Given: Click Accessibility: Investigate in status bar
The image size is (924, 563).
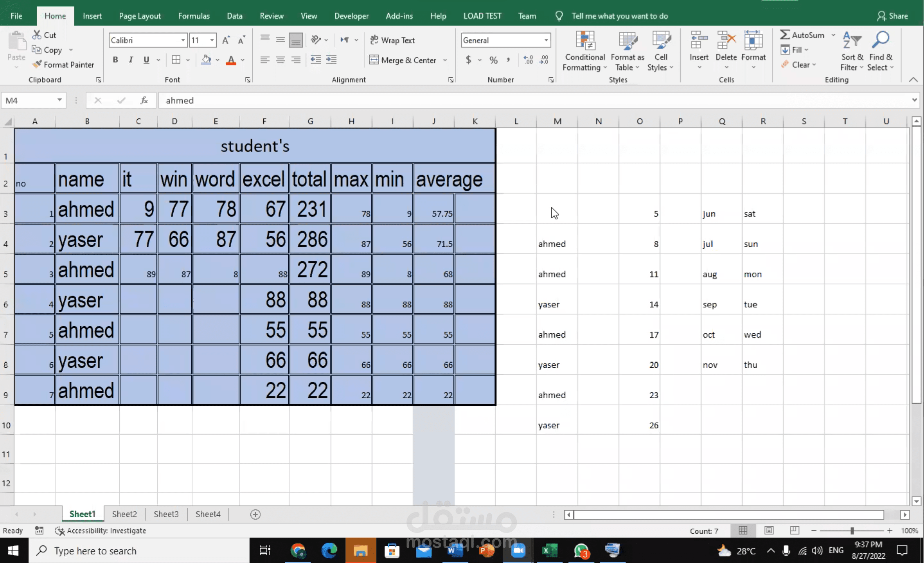Looking at the screenshot, I should click(x=101, y=531).
